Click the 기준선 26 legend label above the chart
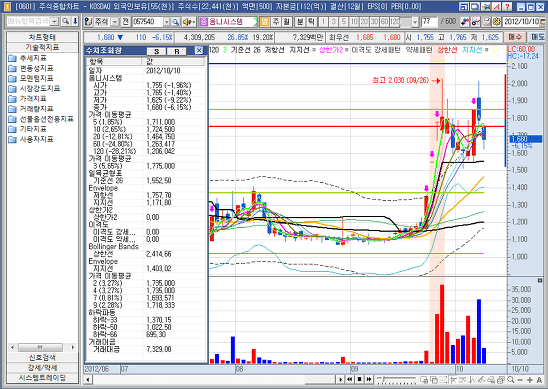Viewport: 548px width, 389px height. coord(245,50)
